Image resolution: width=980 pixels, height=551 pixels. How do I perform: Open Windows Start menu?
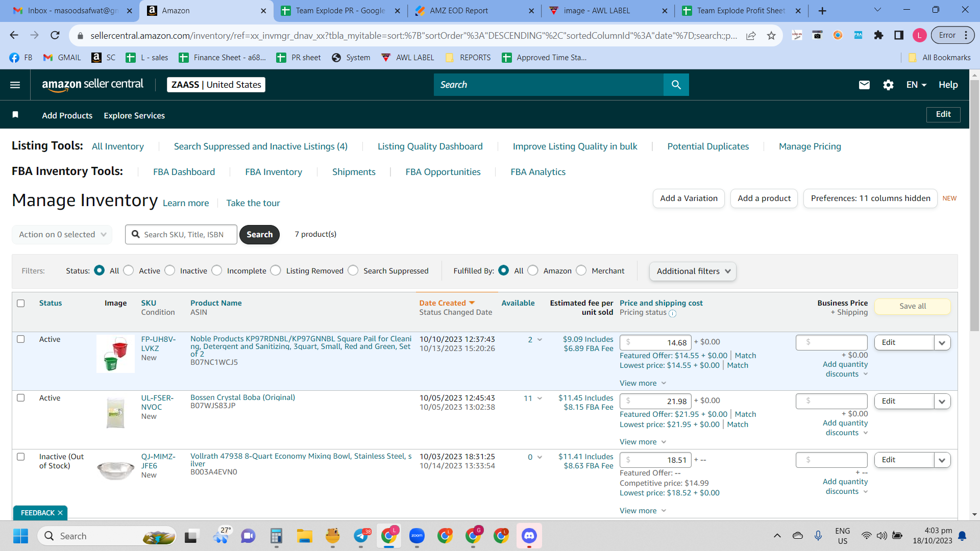(20, 536)
